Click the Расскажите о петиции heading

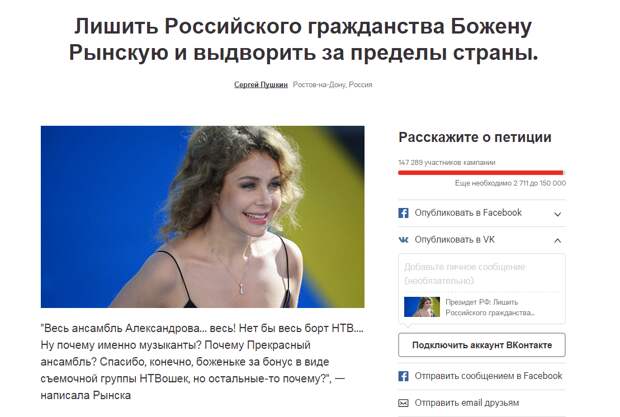(x=475, y=137)
